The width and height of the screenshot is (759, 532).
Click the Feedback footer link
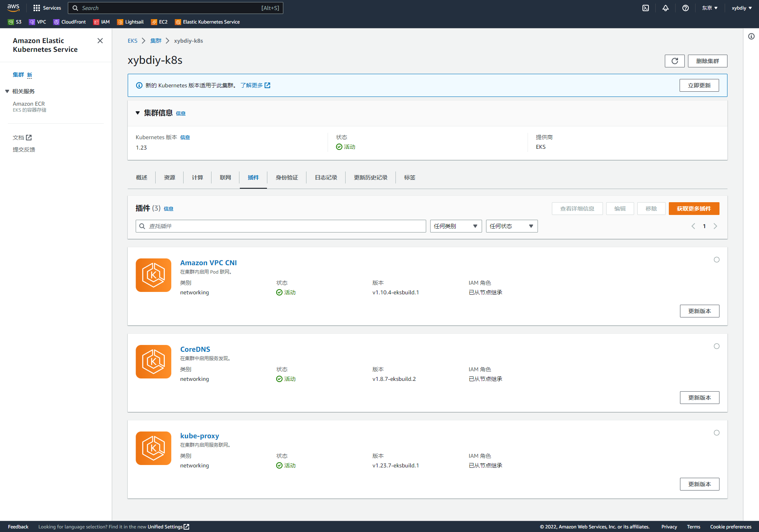pos(18,527)
